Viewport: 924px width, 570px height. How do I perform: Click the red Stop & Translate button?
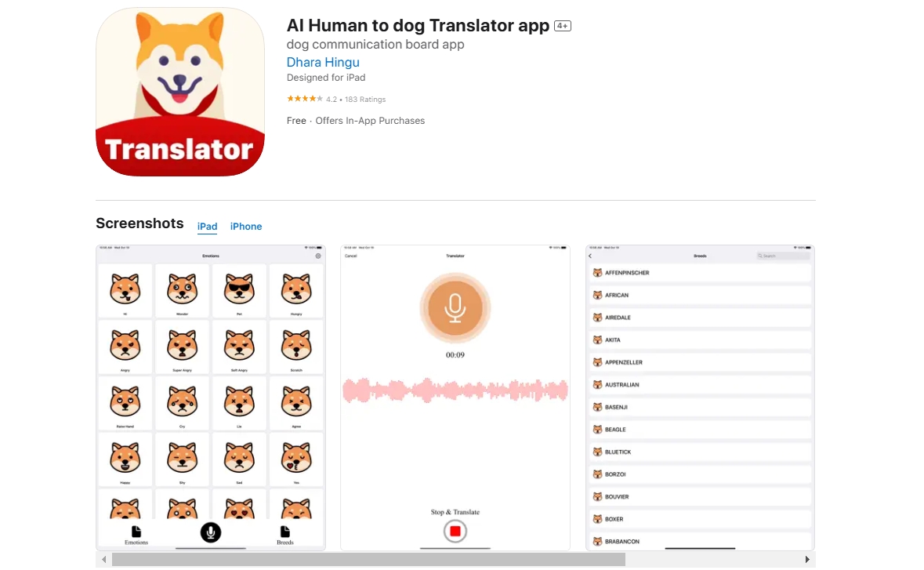455,531
